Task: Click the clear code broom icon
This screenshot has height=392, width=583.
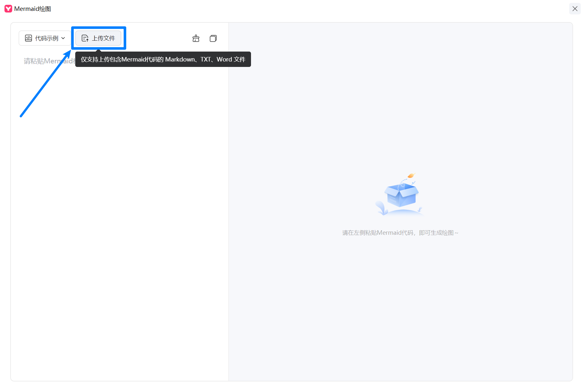Action: pyautogui.click(x=196, y=38)
